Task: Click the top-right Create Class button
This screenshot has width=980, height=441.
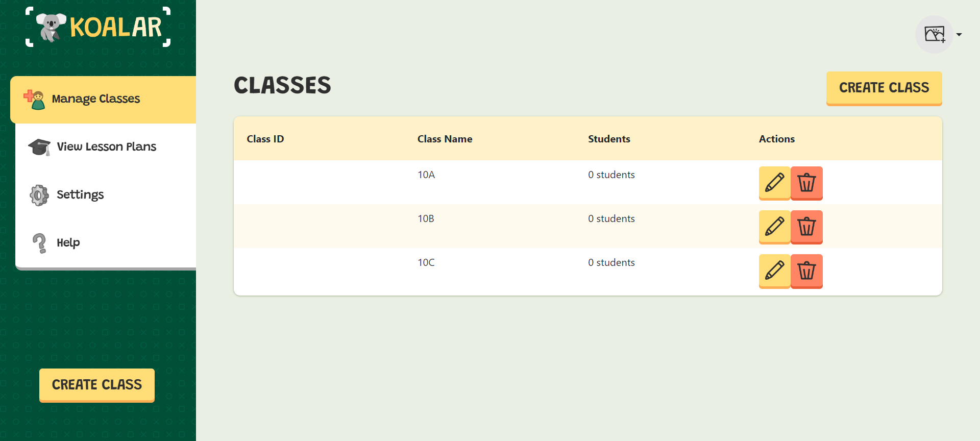Action: [884, 88]
